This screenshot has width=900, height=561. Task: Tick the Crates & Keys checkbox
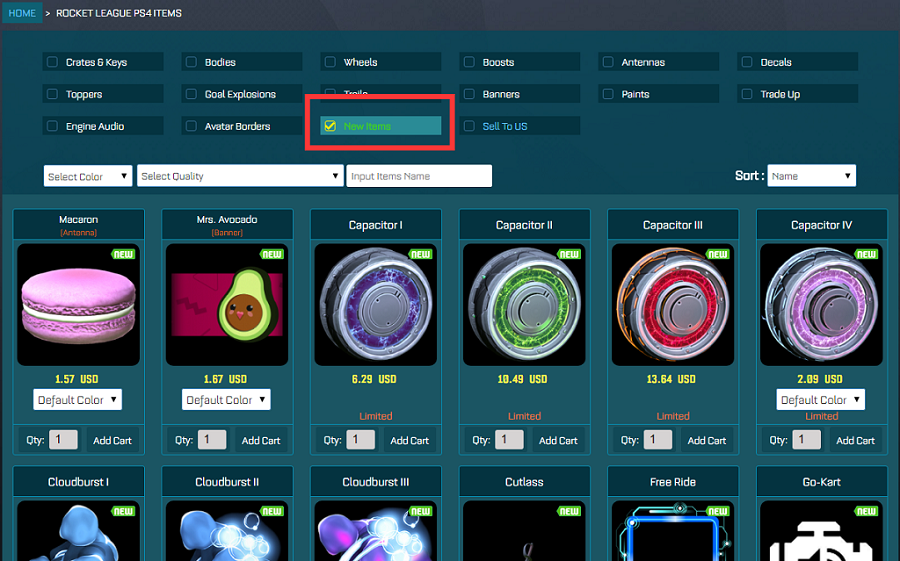coord(52,61)
